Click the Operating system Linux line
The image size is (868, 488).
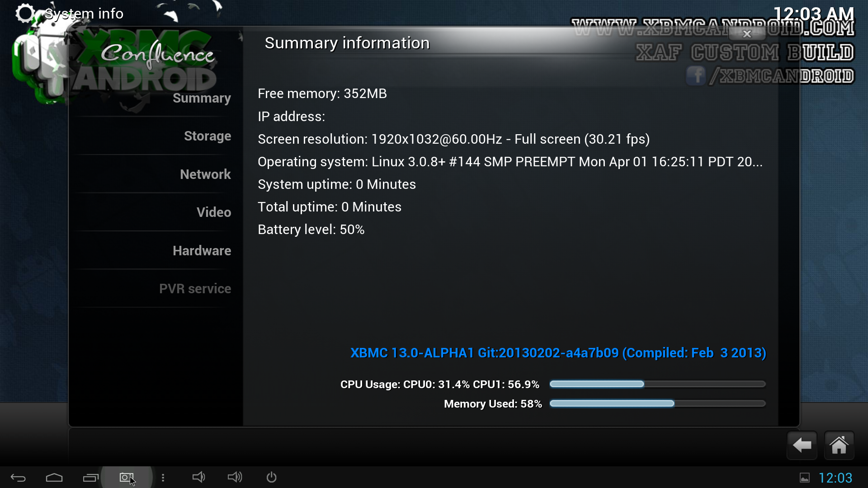pyautogui.click(x=510, y=162)
